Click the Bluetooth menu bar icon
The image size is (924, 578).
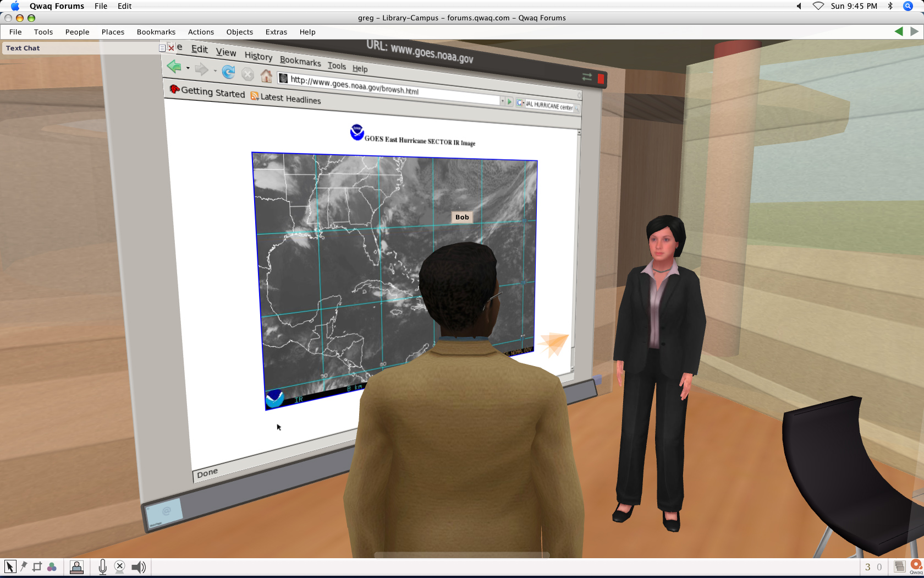coord(890,6)
